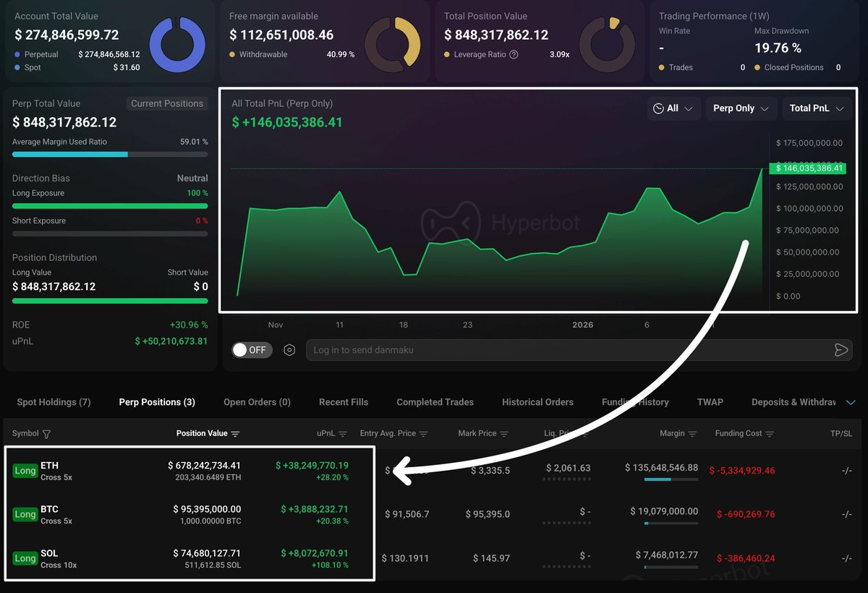The height and width of the screenshot is (593, 868).
Task: Click the danmaku settings gear icon
Action: click(x=289, y=349)
